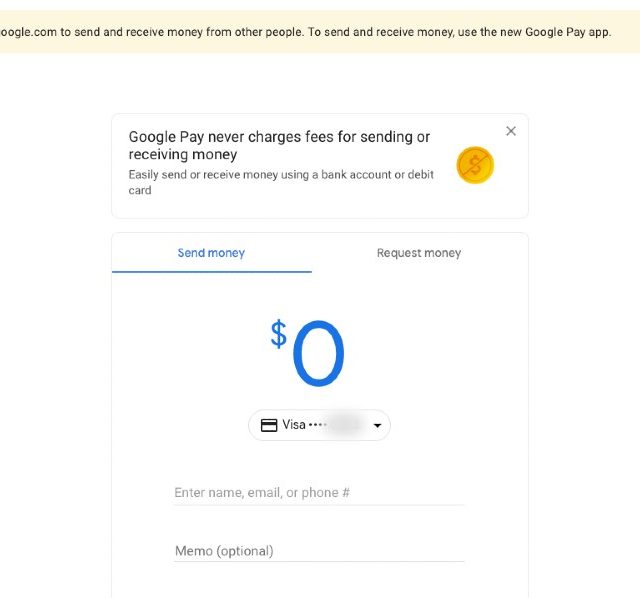Click the yellow Google Pay app notice banner
This screenshot has width=640, height=598.
click(x=320, y=32)
